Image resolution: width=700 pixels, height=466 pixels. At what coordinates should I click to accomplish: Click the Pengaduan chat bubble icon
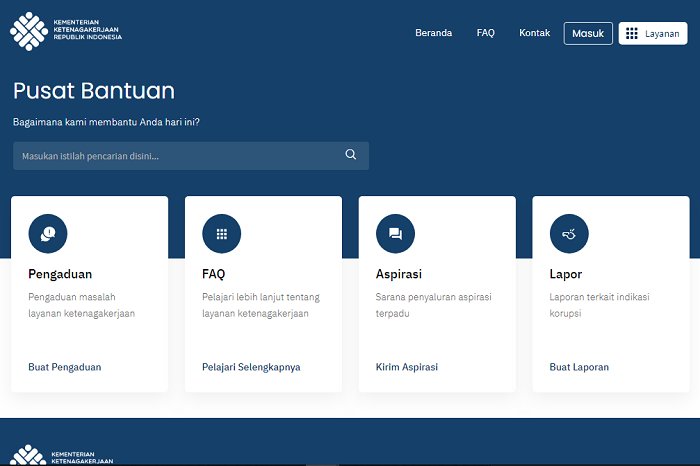[x=48, y=234]
